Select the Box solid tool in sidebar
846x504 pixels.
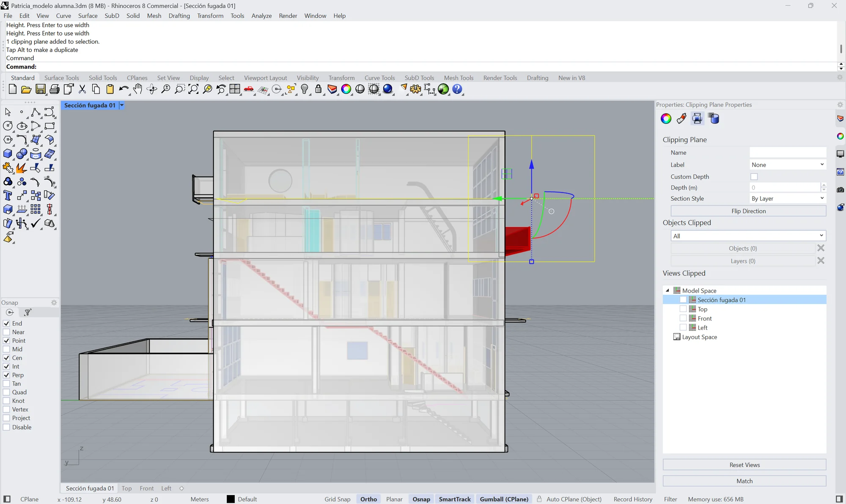pos(8,154)
